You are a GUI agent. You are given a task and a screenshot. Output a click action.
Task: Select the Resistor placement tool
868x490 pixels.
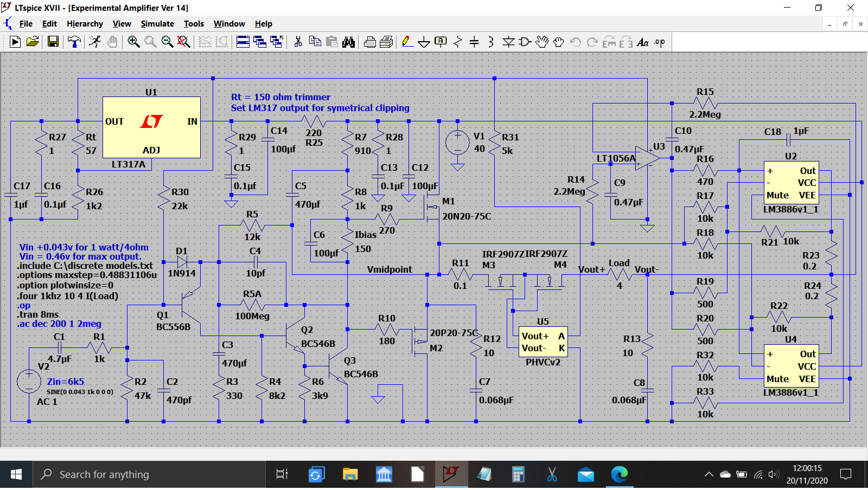click(458, 42)
